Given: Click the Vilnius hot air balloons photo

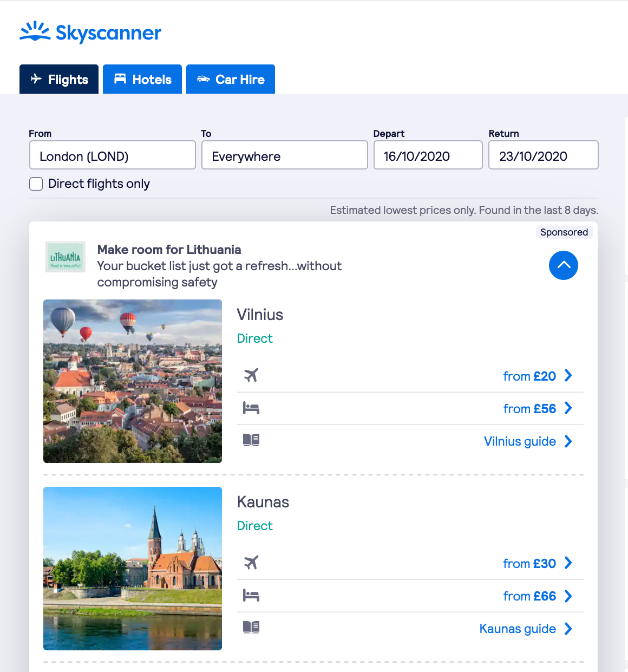Looking at the screenshot, I should click(132, 381).
